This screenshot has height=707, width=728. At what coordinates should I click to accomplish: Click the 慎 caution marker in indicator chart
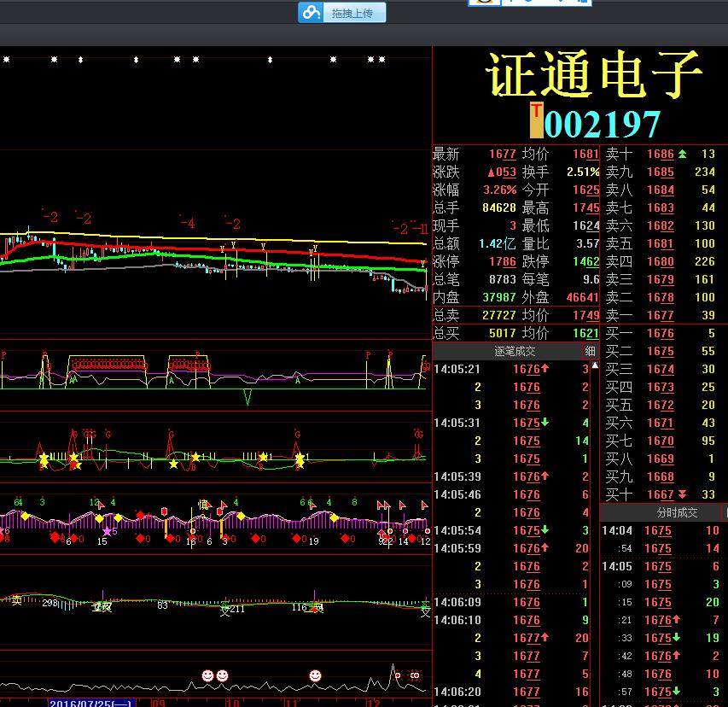coord(204,505)
